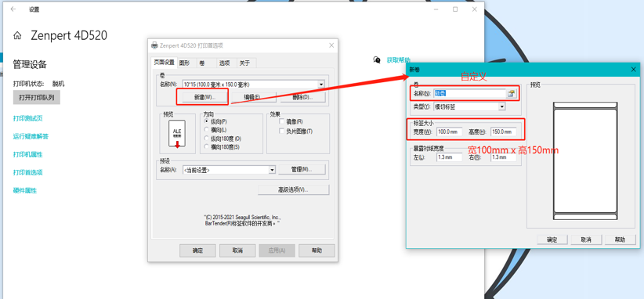Open Advanced Options (V) button
This screenshot has width=644, height=299.
(294, 189)
